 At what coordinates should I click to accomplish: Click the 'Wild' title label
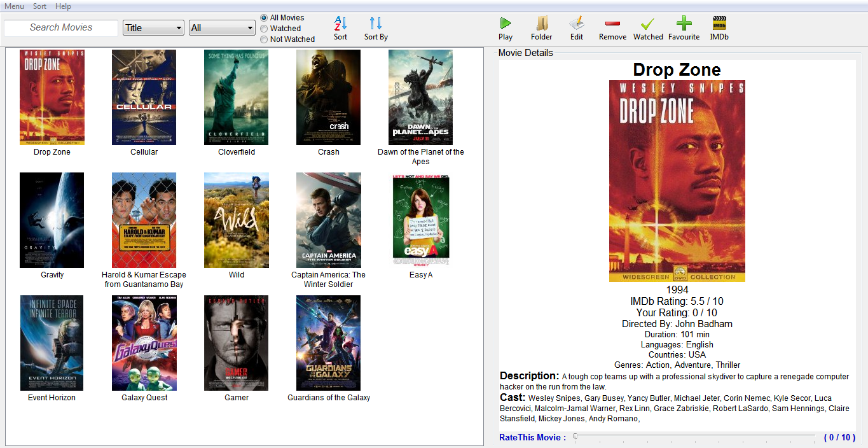(x=237, y=275)
